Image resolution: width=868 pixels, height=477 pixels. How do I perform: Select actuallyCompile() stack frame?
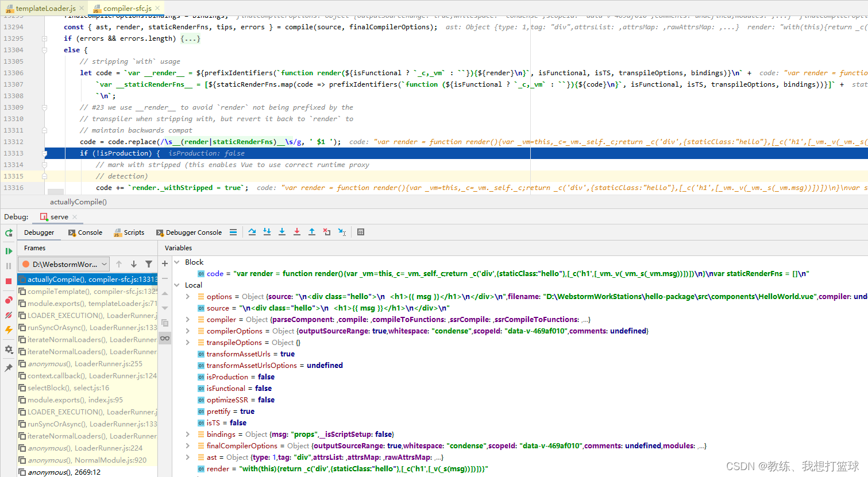[88, 280]
